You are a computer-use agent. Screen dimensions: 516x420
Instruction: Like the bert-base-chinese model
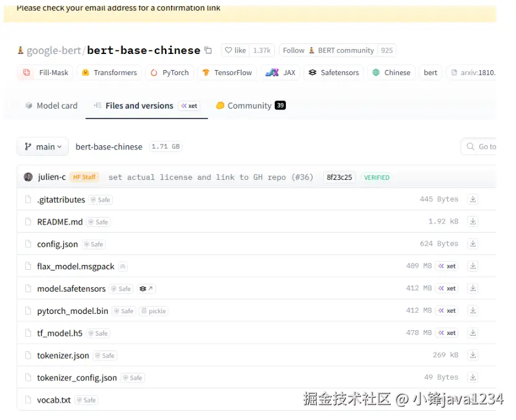235,50
